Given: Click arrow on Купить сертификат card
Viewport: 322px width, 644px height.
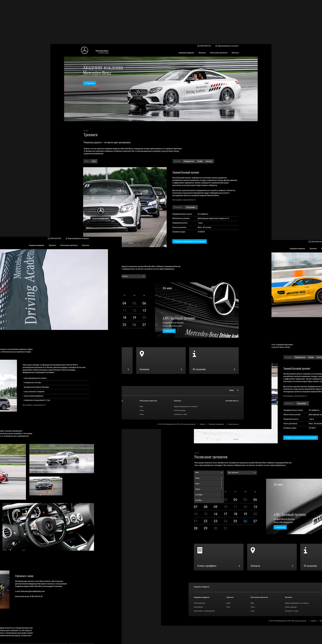Looking at the screenshot, I should [x=239, y=566].
